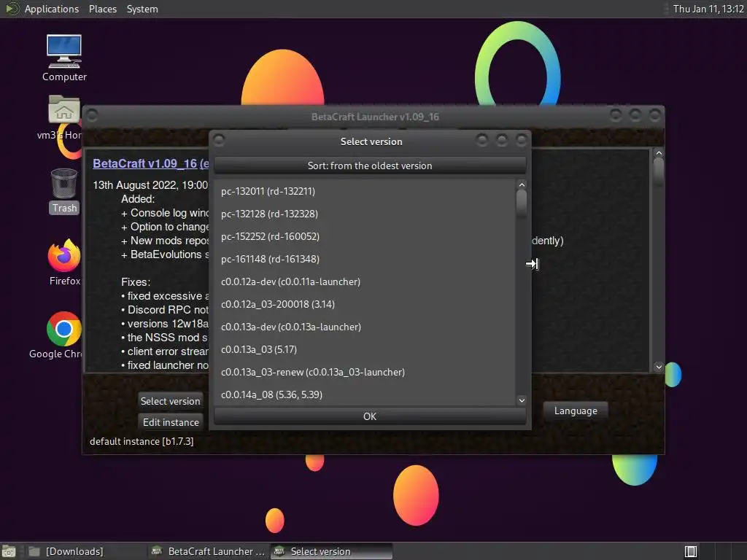The width and height of the screenshot is (747, 560).
Task: Close the Select version dialog
Action: coord(522,140)
